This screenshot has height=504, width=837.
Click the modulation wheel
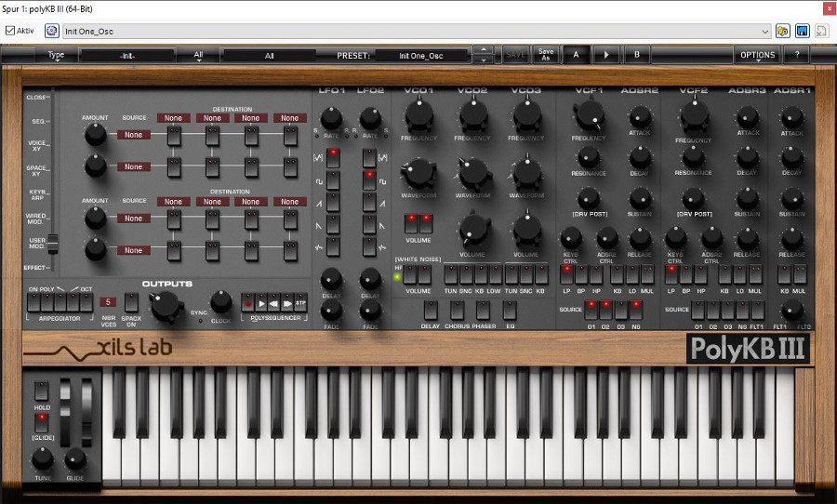[86, 413]
